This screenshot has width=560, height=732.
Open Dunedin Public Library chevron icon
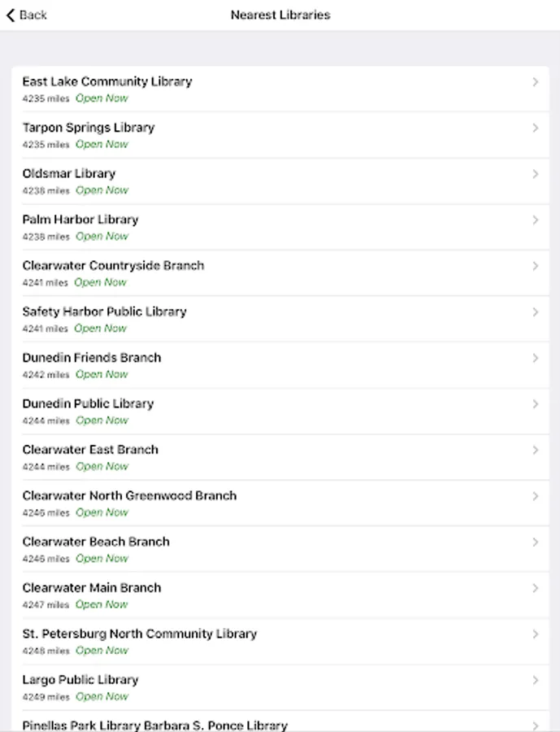click(x=536, y=404)
